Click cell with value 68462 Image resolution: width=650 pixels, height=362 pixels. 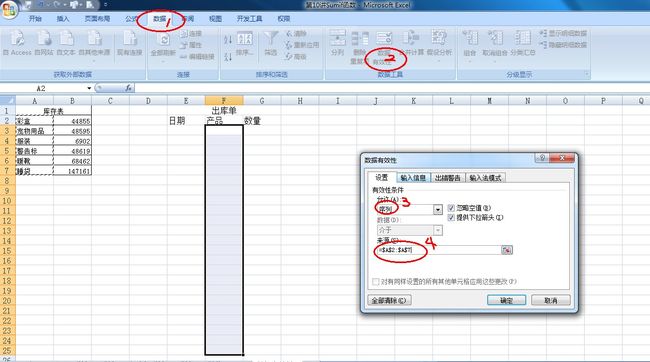click(x=73, y=161)
